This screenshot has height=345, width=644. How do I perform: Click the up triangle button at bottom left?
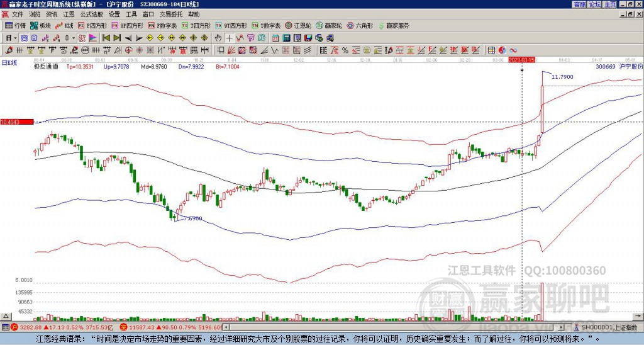coord(5,316)
